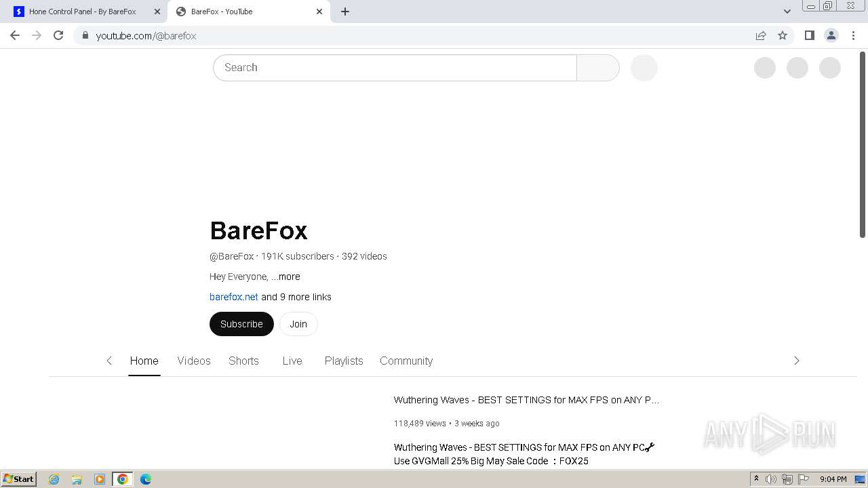
Task: Open the Community tab
Action: 406,361
